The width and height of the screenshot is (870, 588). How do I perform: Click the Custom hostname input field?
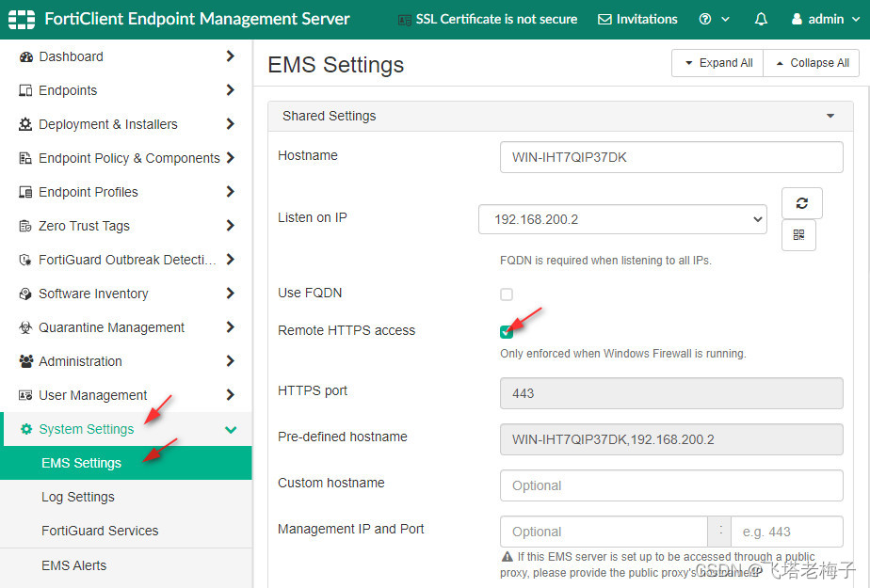pyautogui.click(x=671, y=485)
